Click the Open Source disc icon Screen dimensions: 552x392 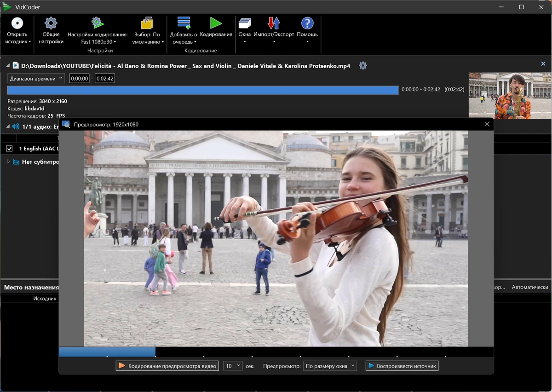(17, 23)
